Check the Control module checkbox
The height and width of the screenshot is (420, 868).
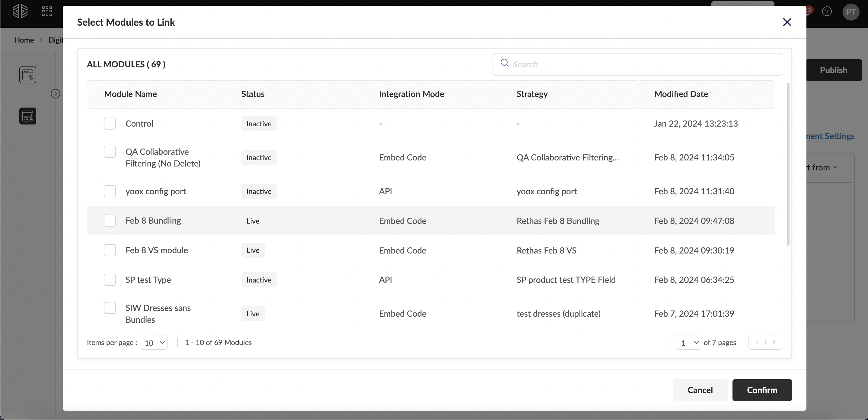[x=110, y=124]
